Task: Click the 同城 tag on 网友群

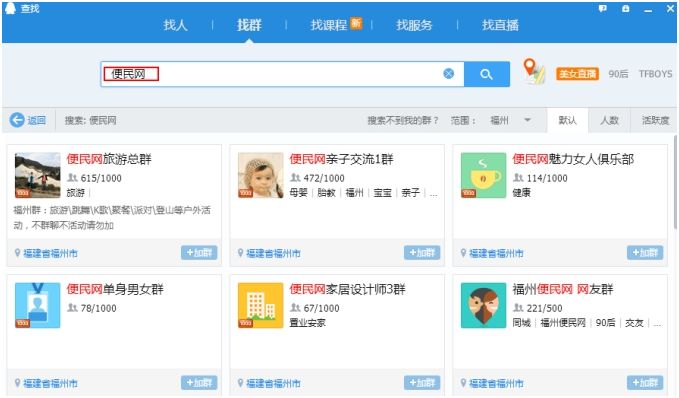Action: point(521,323)
